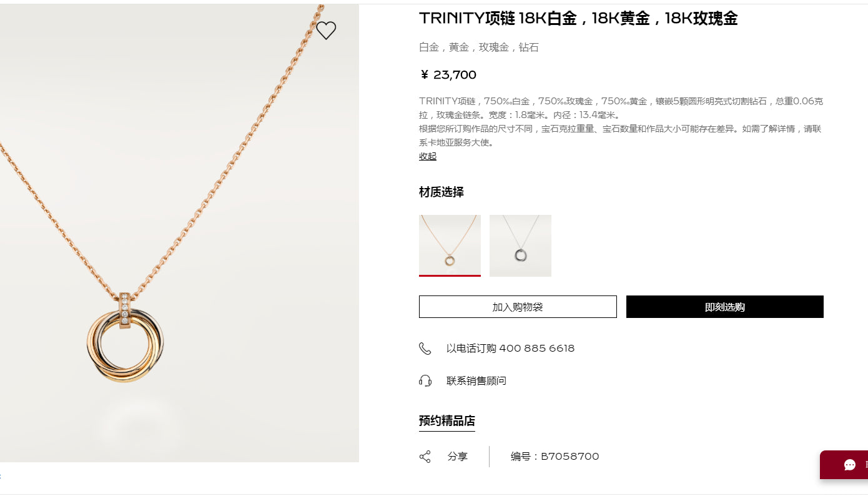868x496 pixels.
Task: Click the 联系销售顾问 link text
Action: pyautogui.click(x=476, y=380)
